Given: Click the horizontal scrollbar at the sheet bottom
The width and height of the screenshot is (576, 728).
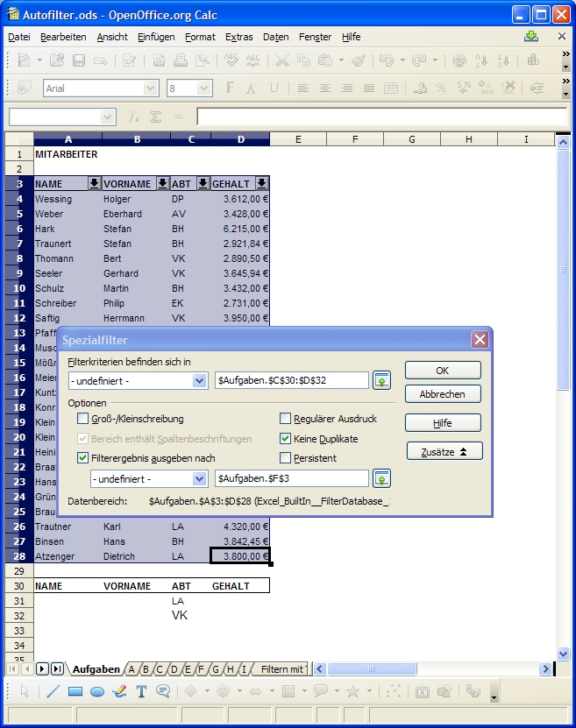Looking at the screenshot, I should pyautogui.click(x=430, y=669).
